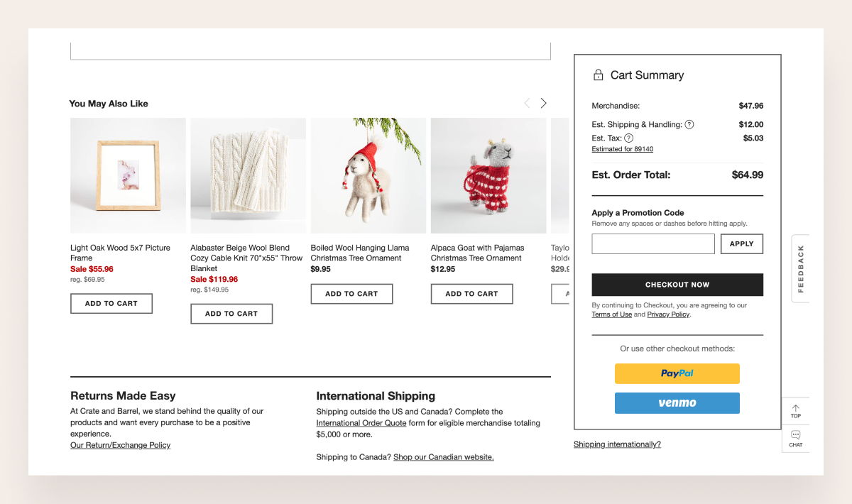Click the previous arrow in product carousel

(x=527, y=103)
